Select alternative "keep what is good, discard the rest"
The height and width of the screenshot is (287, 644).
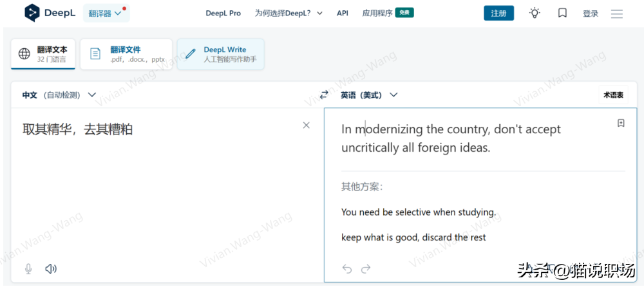coord(413,237)
